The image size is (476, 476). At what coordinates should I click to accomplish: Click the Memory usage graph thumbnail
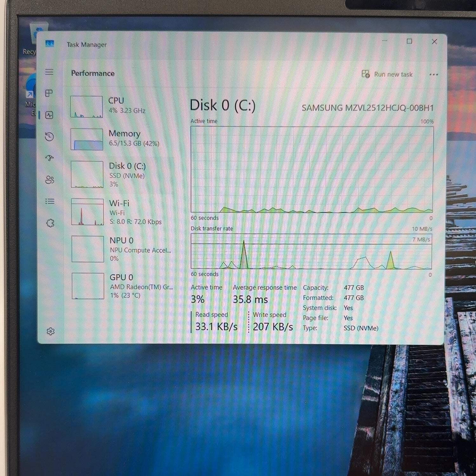[87, 139]
